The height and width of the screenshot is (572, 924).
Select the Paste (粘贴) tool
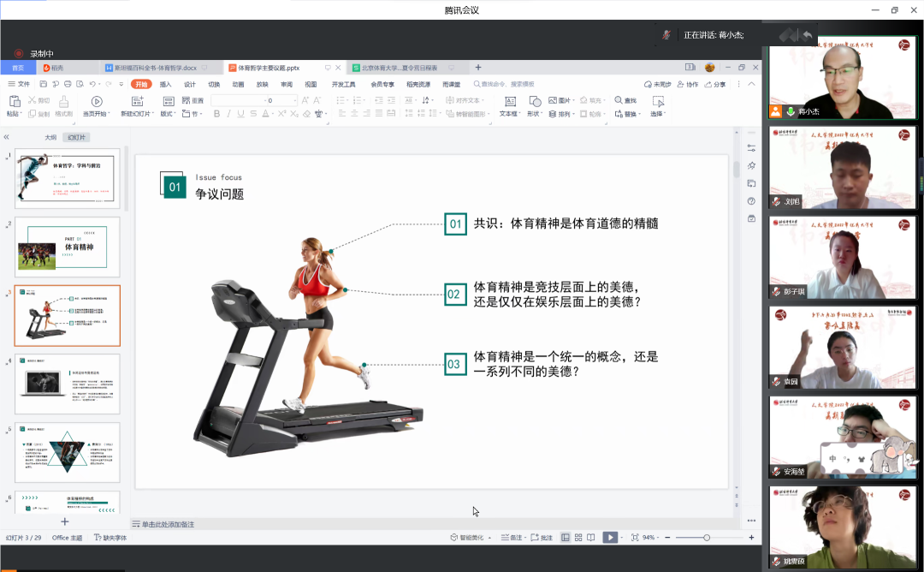(13, 101)
